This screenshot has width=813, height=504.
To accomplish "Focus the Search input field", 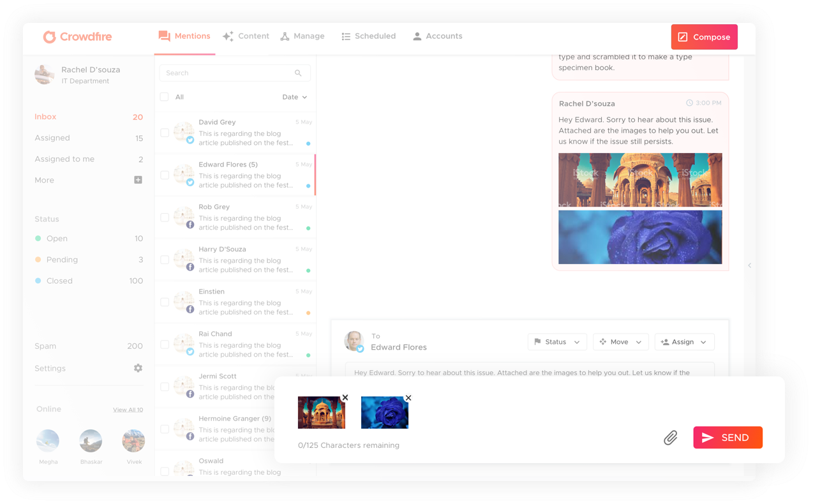I will [x=235, y=73].
